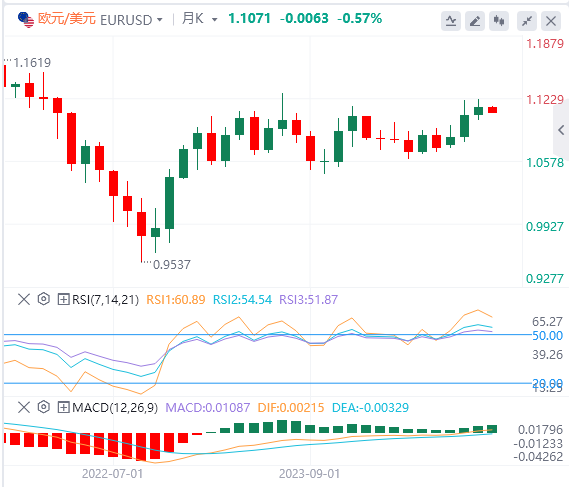
Task: Click the 1.0578 price axis label
Action: (x=545, y=163)
